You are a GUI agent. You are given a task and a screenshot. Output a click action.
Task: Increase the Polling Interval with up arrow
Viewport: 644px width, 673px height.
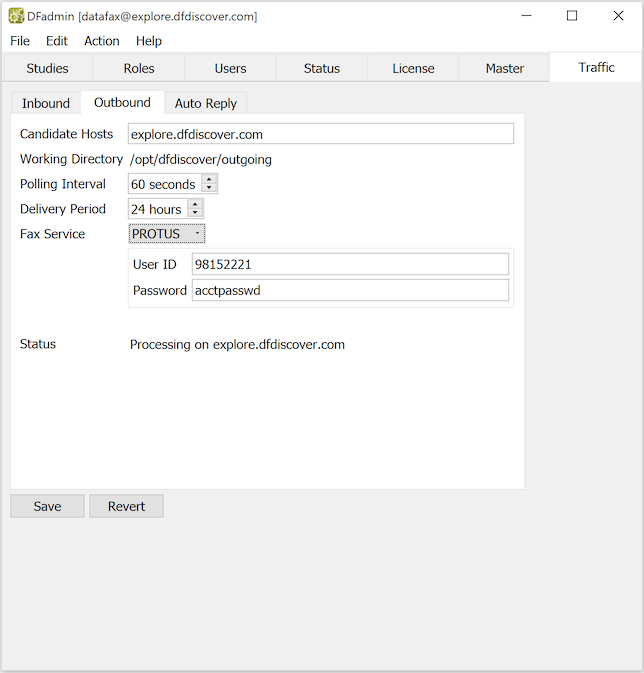(x=209, y=180)
